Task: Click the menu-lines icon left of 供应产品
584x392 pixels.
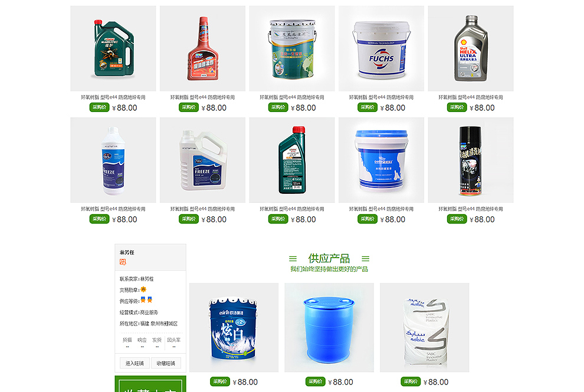Action: click(x=293, y=258)
